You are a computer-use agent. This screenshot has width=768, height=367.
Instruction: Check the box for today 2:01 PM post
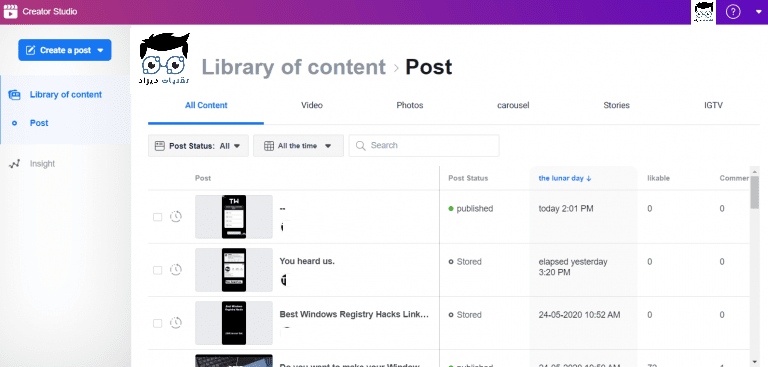click(157, 217)
